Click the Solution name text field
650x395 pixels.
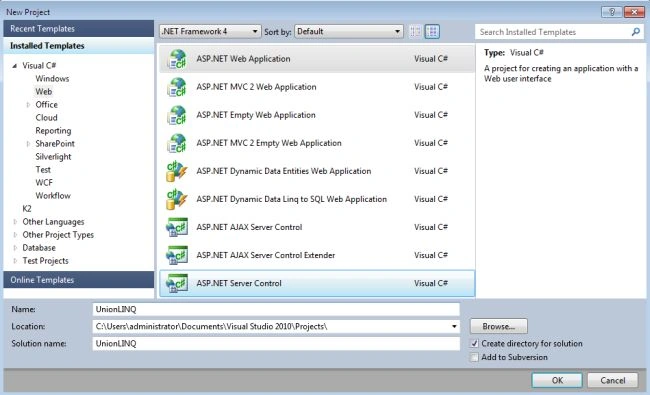(276, 344)
